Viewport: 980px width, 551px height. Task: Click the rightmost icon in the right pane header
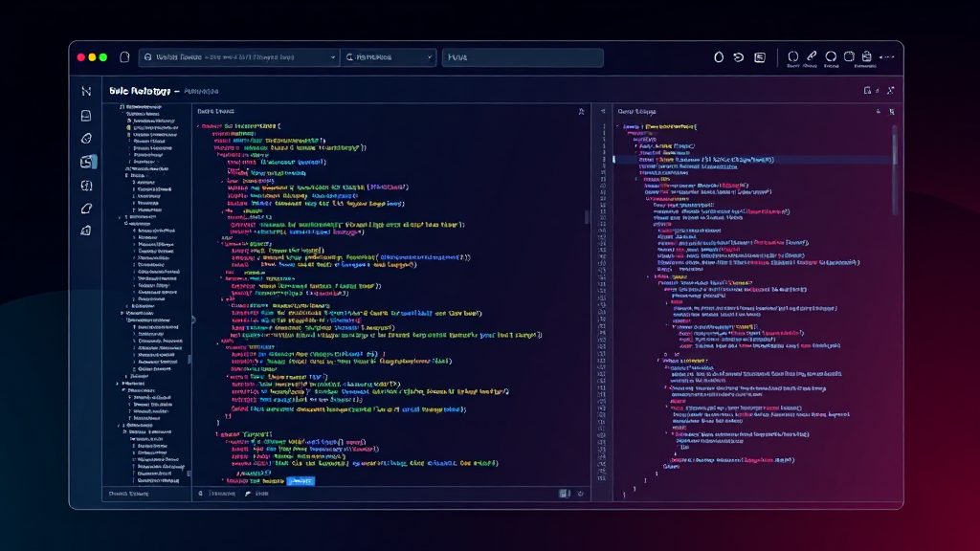(x=892, y=112)
